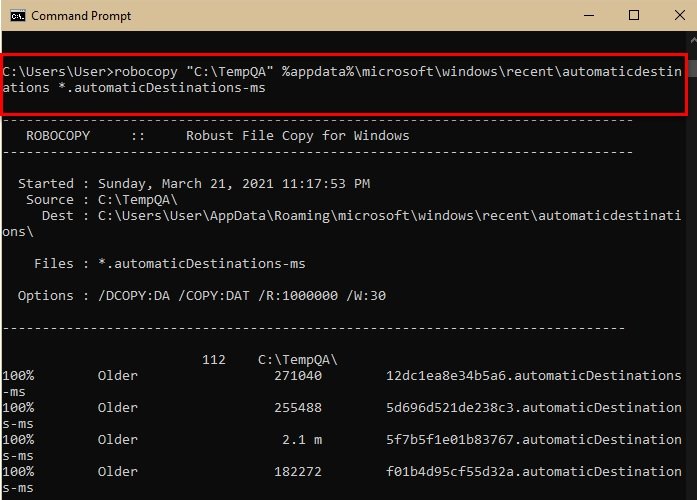Click the Dest path under AppData\Roaming
The width and height of the screenshot is (697, 500).
pyautogui.click(x=390, y=215)
